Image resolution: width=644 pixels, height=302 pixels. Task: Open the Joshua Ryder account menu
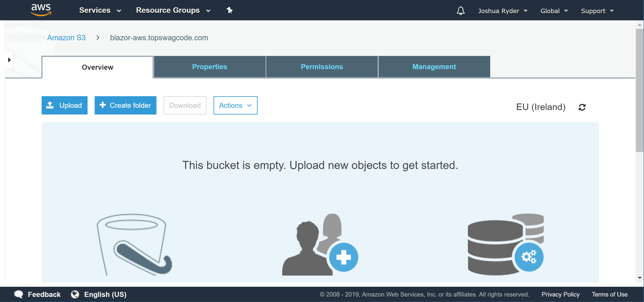pyautogui.click(x=503, y=11)
